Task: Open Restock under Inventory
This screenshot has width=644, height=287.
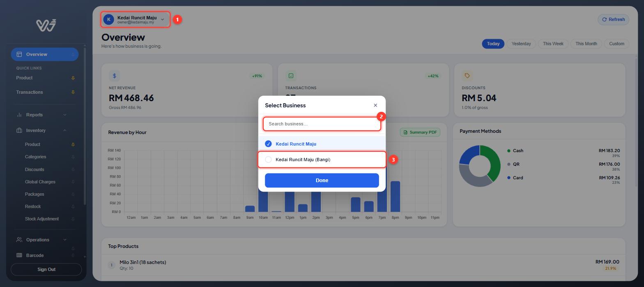Action: (x=33, y=206)
